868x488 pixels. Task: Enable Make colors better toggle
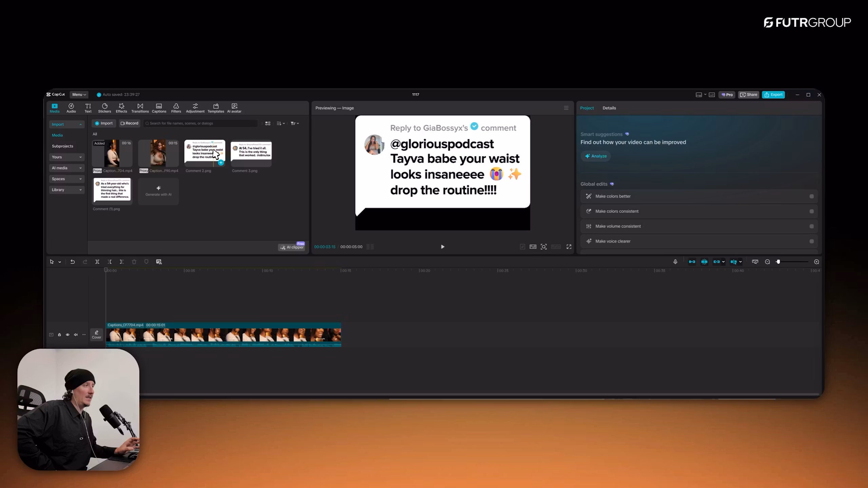[x=811, y=196]
